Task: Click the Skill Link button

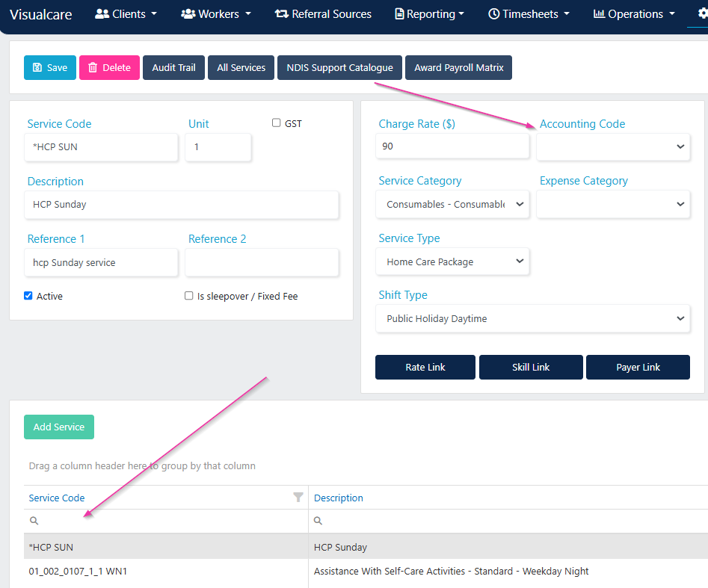Action: [x=531, y=368]
